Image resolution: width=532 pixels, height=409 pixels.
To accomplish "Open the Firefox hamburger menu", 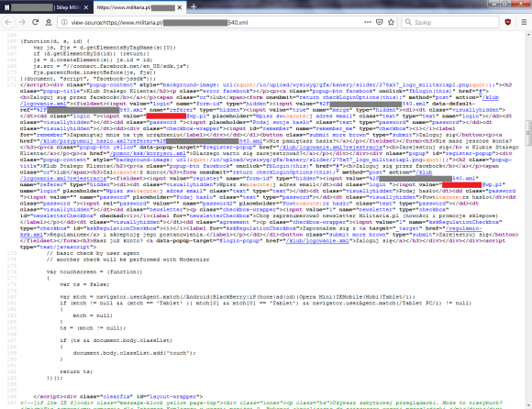I will point(524,22).
